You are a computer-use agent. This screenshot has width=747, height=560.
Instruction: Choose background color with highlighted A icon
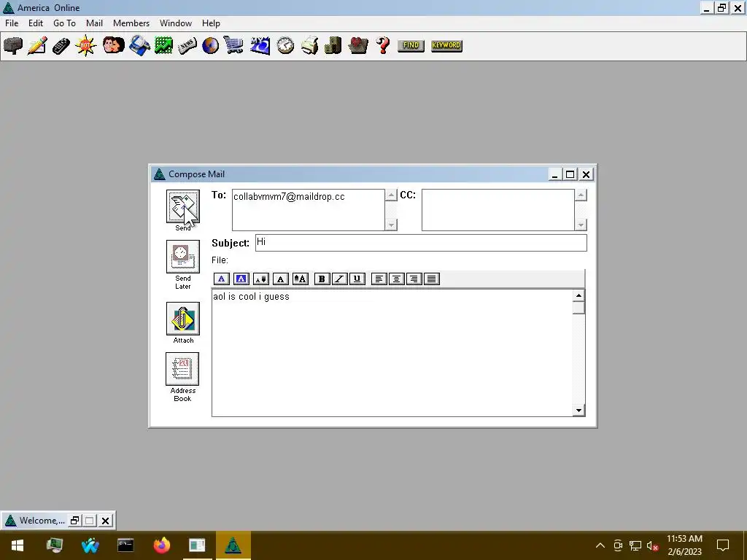pos(241,279)
